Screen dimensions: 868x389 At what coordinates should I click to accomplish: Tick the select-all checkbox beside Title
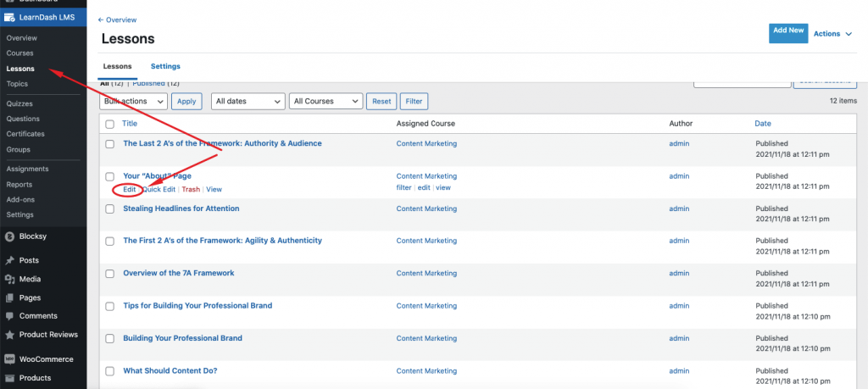[x=109, y=124]
